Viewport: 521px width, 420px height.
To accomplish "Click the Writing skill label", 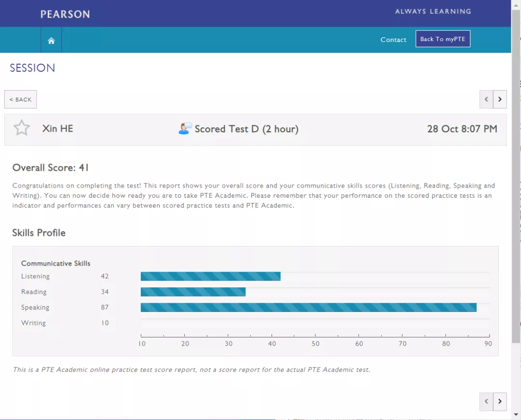I will coord(34,323).
